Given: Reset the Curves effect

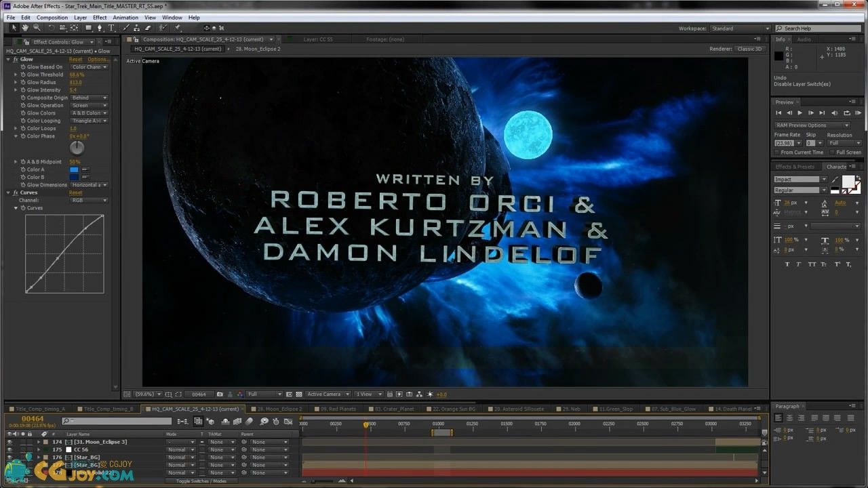Looking at the screenshot, I should pyautogui.click(x=75, y=192).
